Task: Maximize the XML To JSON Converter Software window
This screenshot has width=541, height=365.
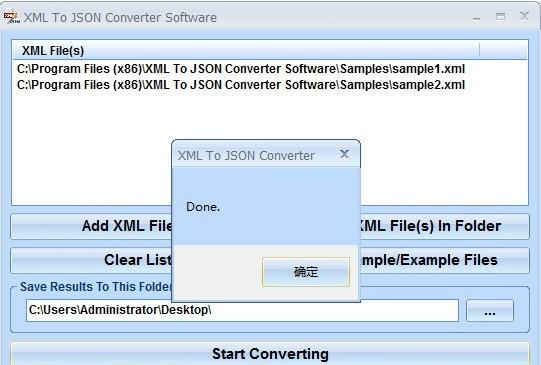Action: point(500,17)
